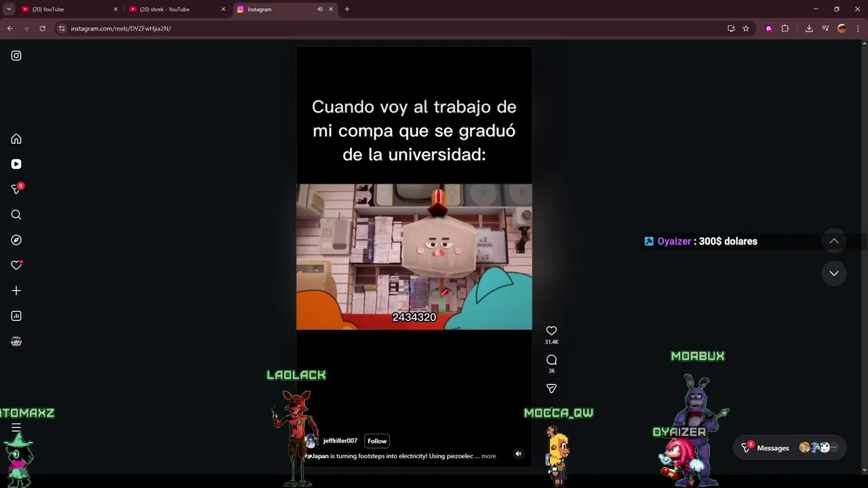Open comments on the reel
The height and width of the screenshot is (488, 868).
pos(551,360)
